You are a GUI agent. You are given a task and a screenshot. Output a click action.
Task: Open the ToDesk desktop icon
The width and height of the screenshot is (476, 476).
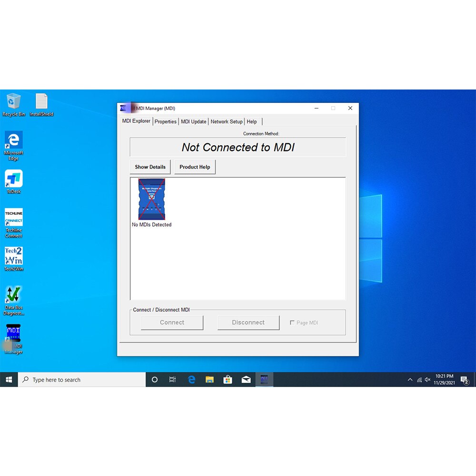pos(14,179)
